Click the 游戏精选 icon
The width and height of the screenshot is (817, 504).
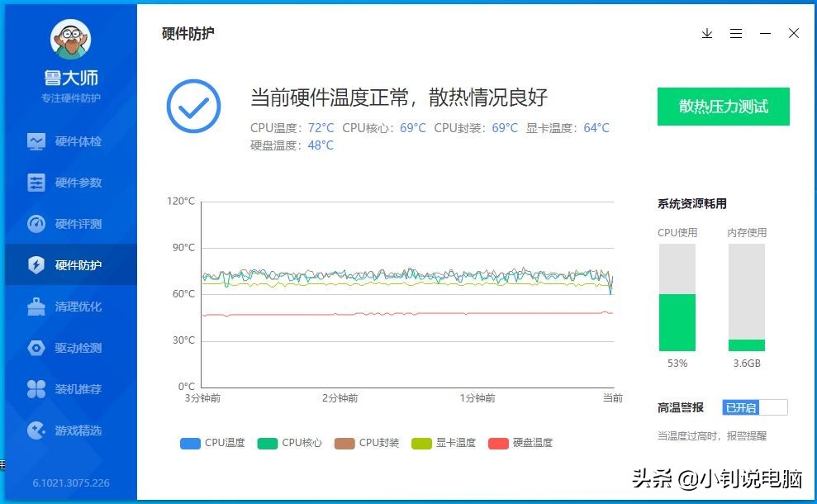36,430
